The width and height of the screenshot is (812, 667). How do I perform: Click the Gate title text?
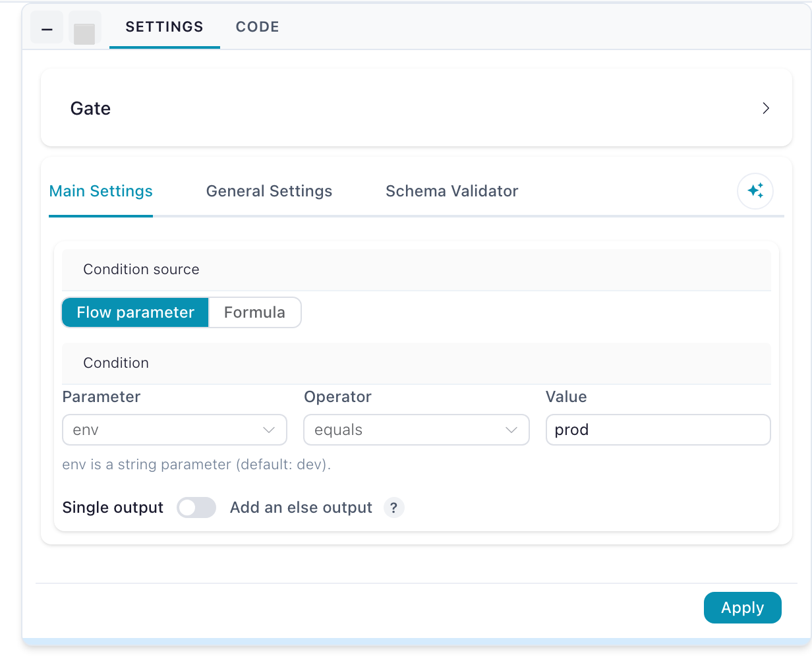(90, 108)
